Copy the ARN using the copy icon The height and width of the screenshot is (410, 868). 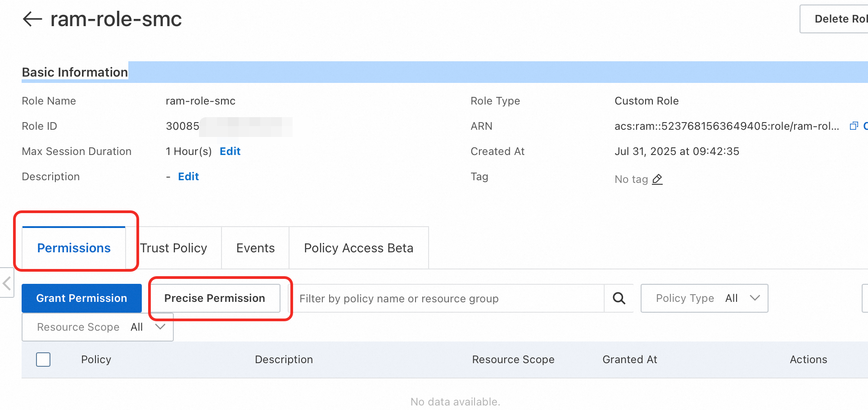[x=854, y=126]
